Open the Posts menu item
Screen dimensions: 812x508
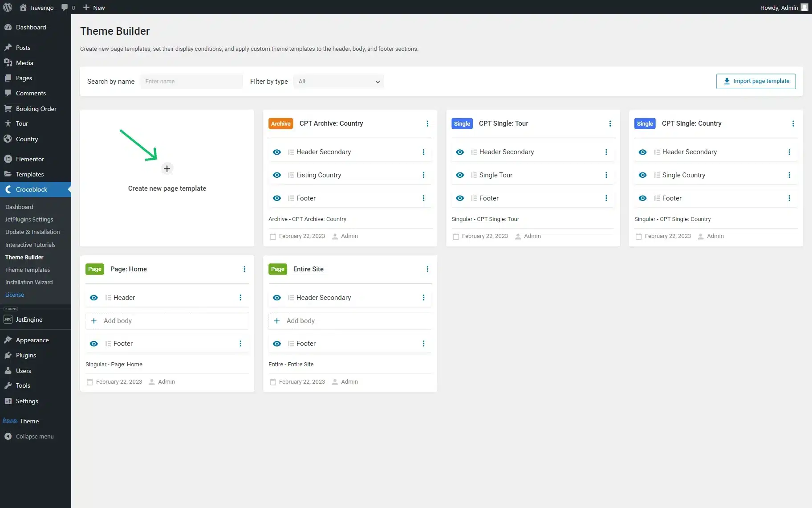(36, 48)
